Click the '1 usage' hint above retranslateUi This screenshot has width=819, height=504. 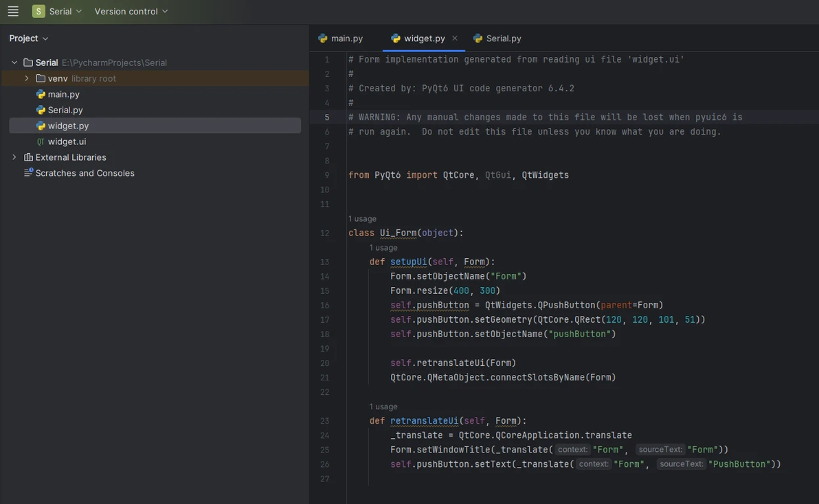pos(383,406)
